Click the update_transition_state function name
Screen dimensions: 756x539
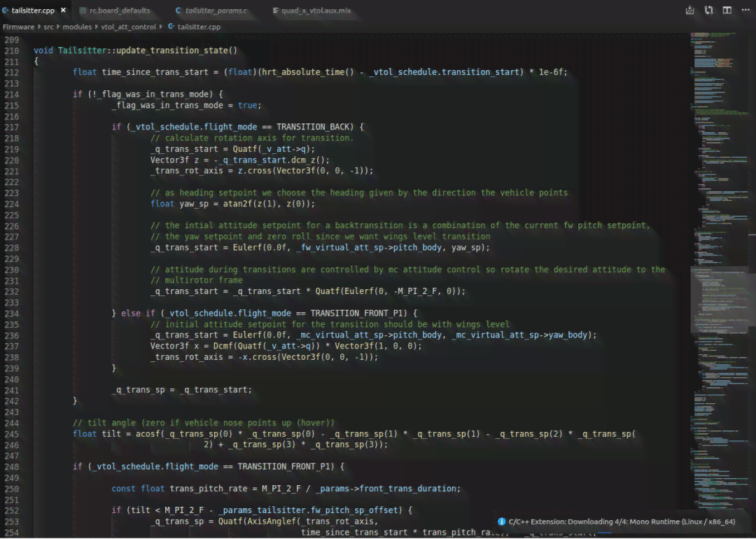(171, 50)
